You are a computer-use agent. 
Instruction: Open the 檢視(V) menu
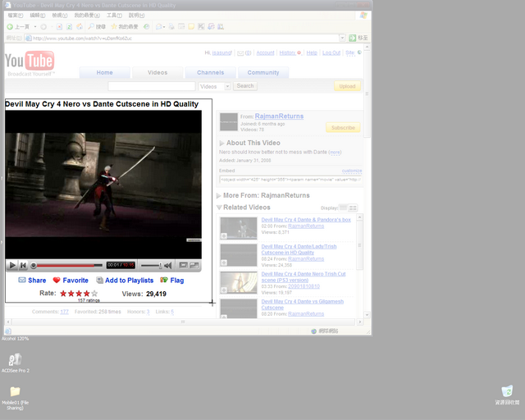pos(60,16)
